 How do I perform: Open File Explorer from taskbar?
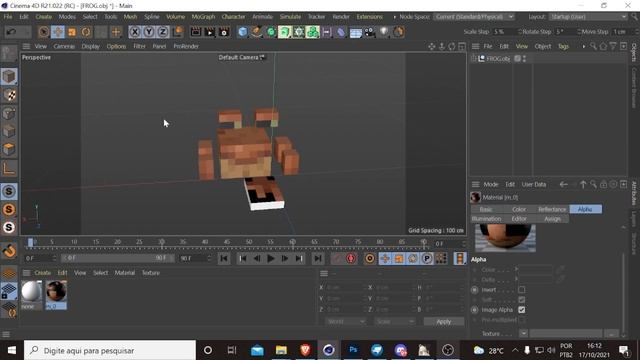tap(281, 350)
